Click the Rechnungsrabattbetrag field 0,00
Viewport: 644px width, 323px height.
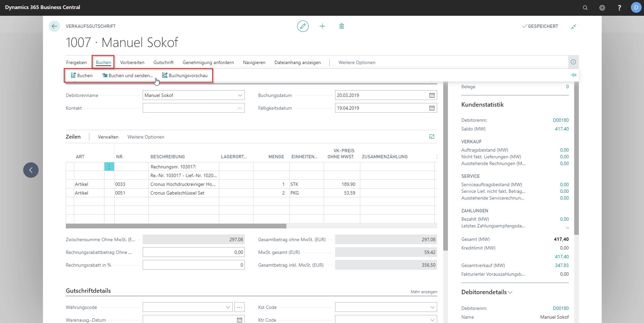(x=194, y=252)
